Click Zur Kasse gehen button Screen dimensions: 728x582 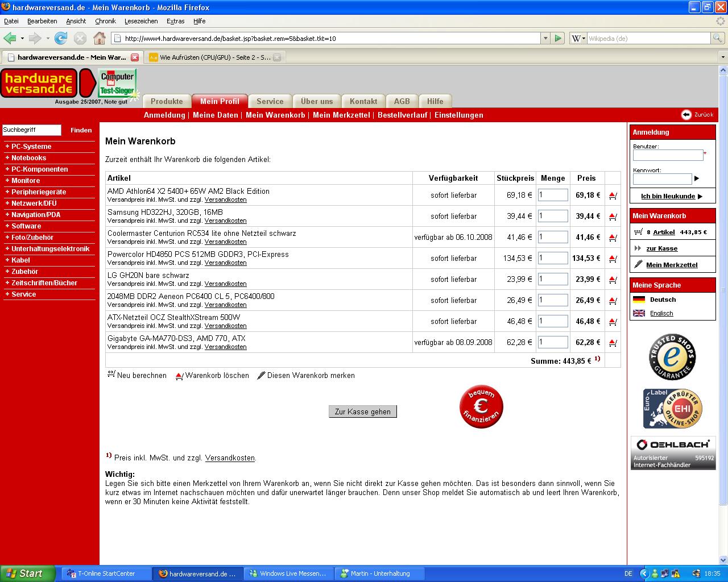click(363, 411)
